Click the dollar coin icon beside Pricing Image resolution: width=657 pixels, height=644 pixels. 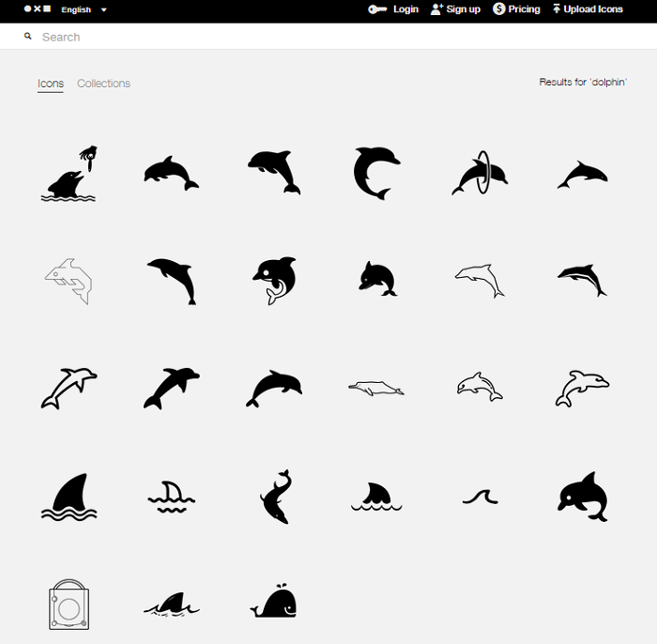[x=498, y=8]
